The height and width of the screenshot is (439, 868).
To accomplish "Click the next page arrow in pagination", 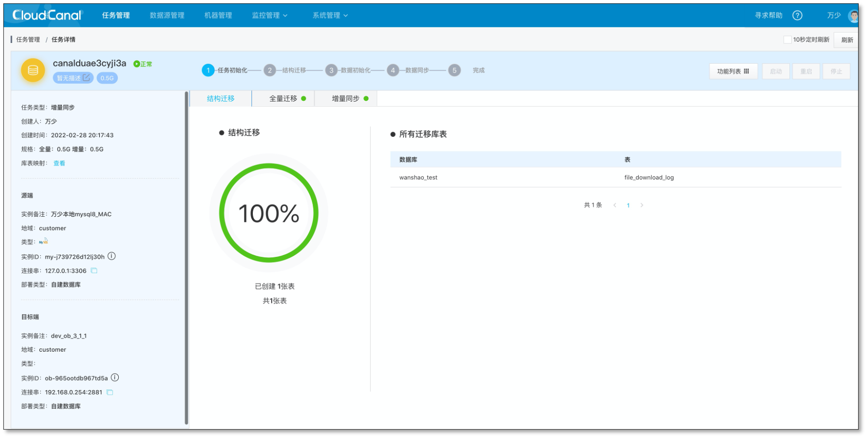I will (642, 205).
